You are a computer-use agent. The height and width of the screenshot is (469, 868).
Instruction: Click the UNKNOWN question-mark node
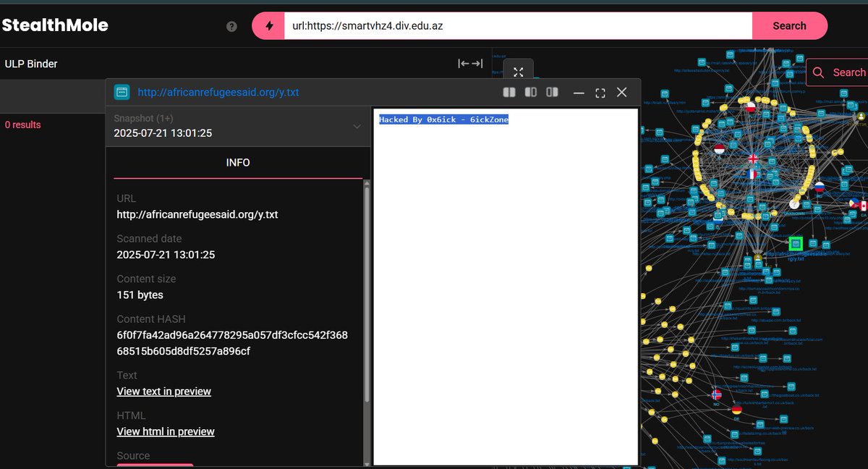tap(793, 205)
